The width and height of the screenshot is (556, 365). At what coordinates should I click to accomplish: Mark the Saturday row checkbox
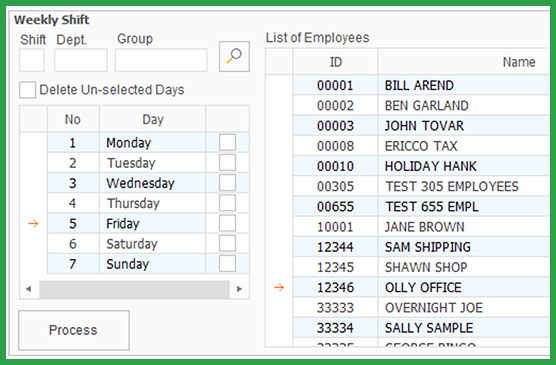pyautogui.click(x=227, y=244)
